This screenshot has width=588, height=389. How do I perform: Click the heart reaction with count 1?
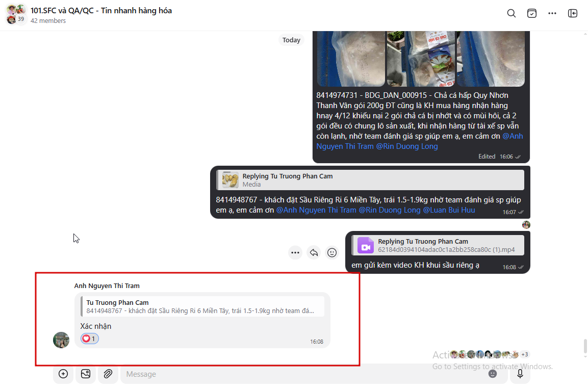pos(89,339)
